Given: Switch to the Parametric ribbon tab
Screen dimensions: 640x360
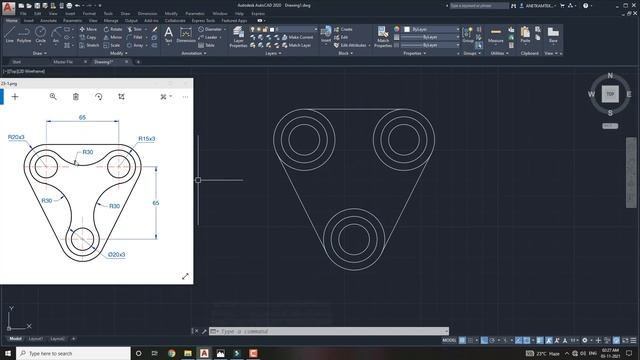Looking at the screenshot, I should point(72,20).
